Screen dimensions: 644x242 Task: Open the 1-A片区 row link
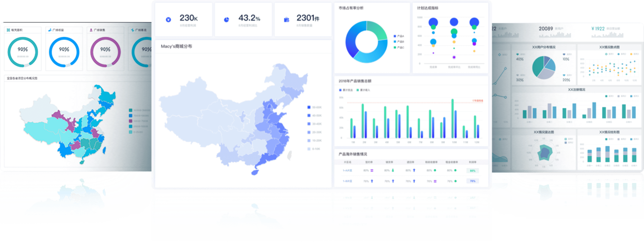coord(347,170)
